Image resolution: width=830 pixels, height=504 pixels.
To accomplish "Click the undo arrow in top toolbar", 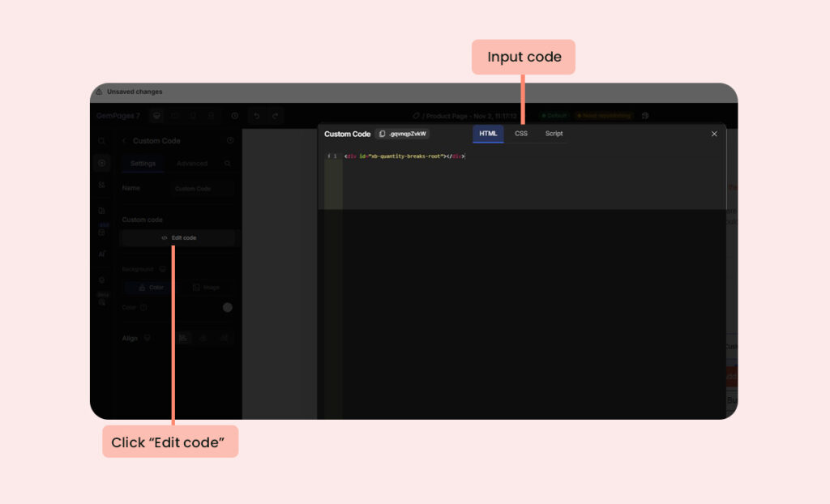I will coord(255,116).
